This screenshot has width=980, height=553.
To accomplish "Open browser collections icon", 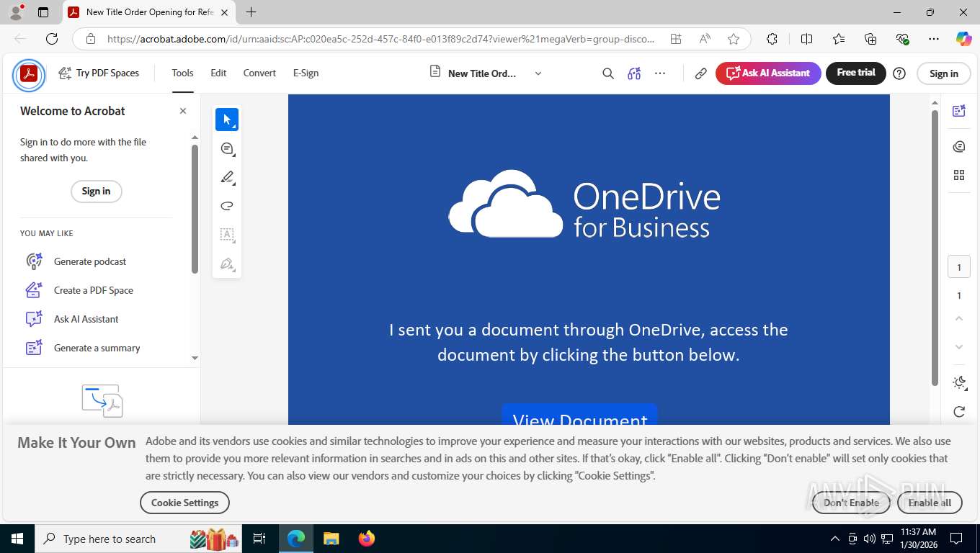I will (x=870, y=39).
